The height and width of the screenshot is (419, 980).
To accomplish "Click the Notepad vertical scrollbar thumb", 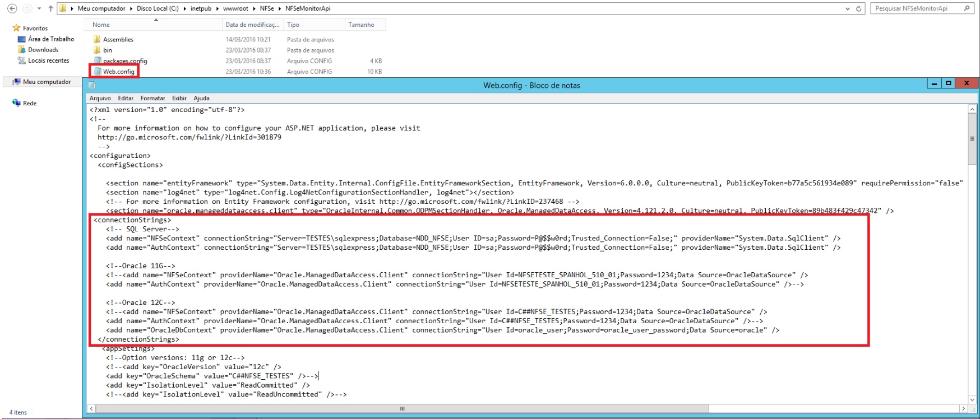I will [972, 139].
